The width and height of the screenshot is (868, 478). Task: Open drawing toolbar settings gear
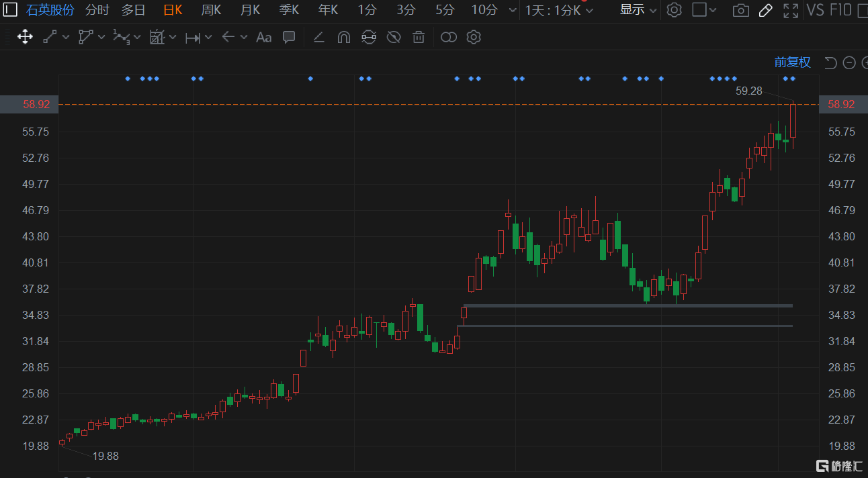click(474, 37)
